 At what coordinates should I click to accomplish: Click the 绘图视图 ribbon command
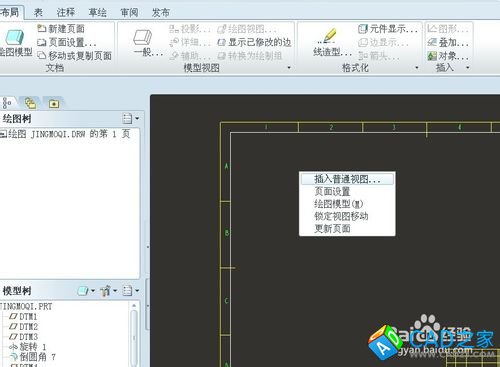(x=247, y=29)
